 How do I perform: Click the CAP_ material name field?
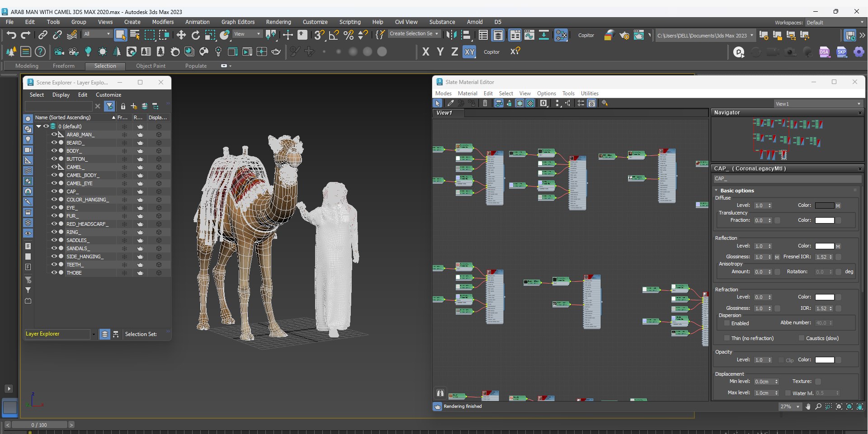(x=787, y=179)
